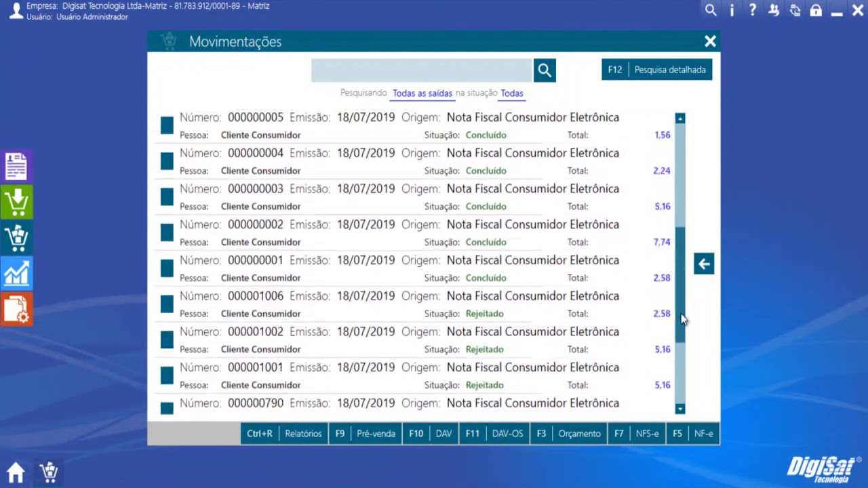The image size is (868, 488).
Task: Select checkbox for record 000000790
Action: pyautogui.click(x=167, y=408)
